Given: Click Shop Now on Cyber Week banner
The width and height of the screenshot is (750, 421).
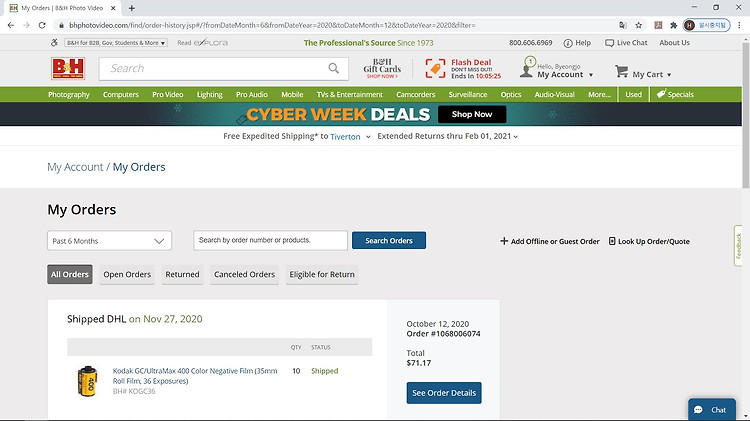Looking at the screenshot, I should [x=472, y=114].
